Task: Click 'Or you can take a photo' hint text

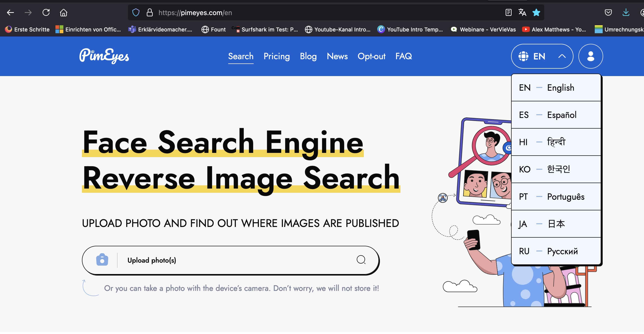Action: coord(242,288)
